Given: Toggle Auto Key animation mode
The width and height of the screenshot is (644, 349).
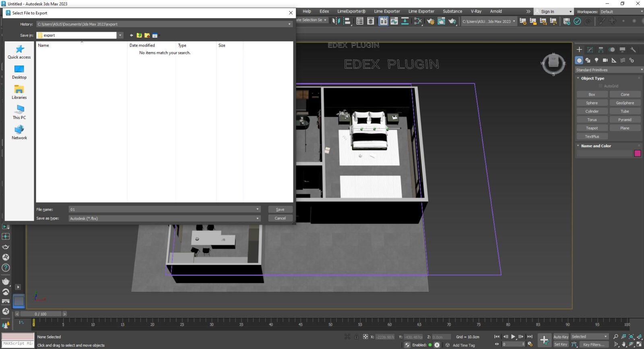Looking at the screenshot, I should pyautogui.click(x=561, y=337).
